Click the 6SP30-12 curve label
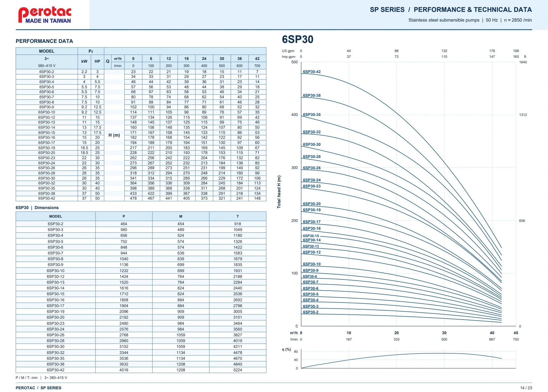The height and width of the screenshot is (392, 548). click(312, 252)
